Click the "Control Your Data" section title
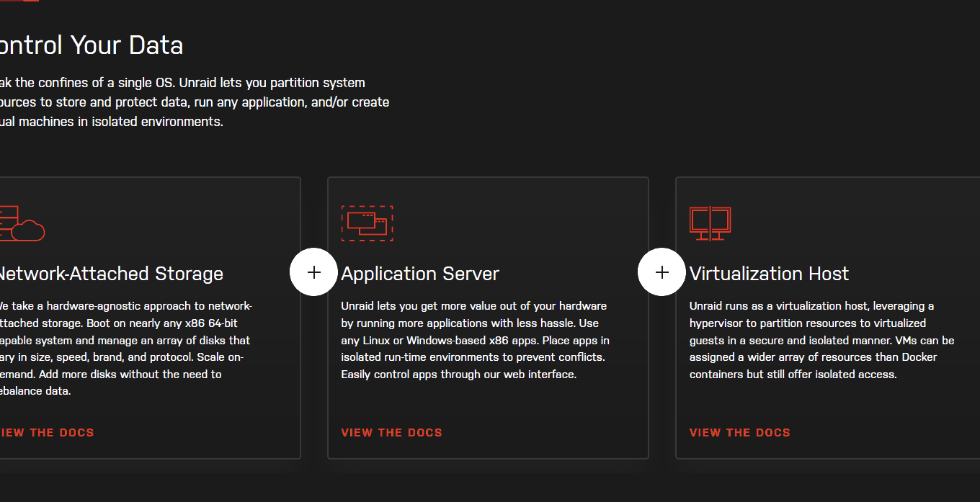Screen dimensions: 980x502 point(92,45)
